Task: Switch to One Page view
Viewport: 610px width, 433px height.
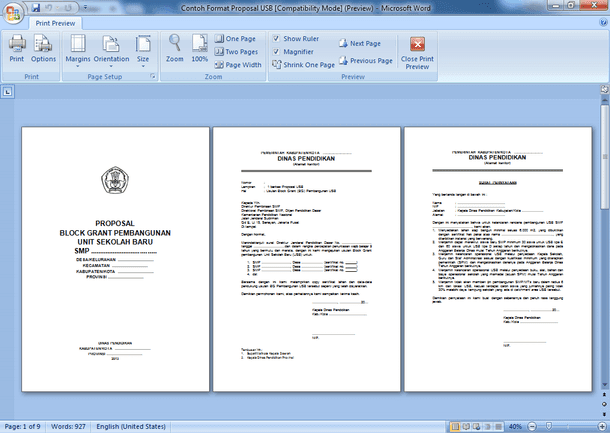Action: pos(235,39)
